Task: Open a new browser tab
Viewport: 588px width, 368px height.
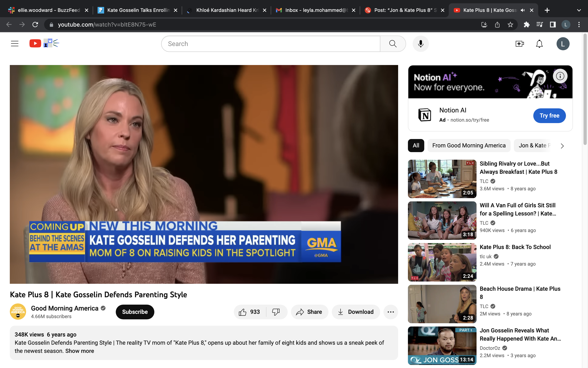Action: point(547,10)
